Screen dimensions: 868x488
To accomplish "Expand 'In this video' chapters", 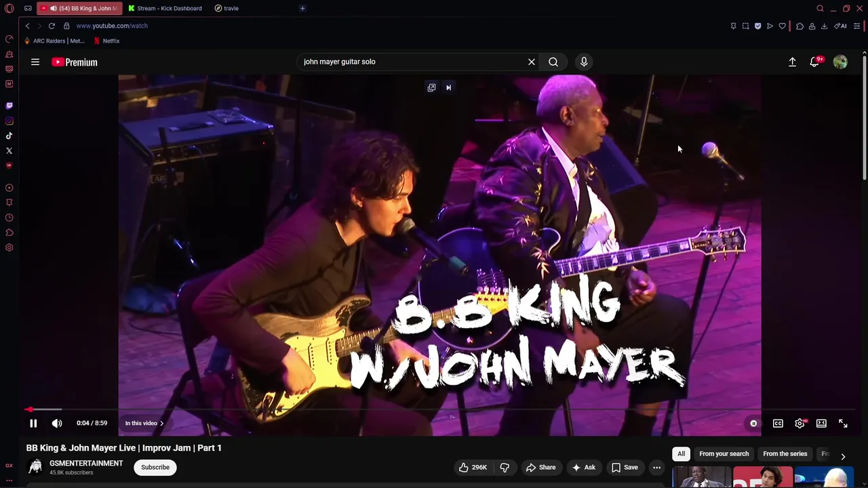I will point(144,423).
